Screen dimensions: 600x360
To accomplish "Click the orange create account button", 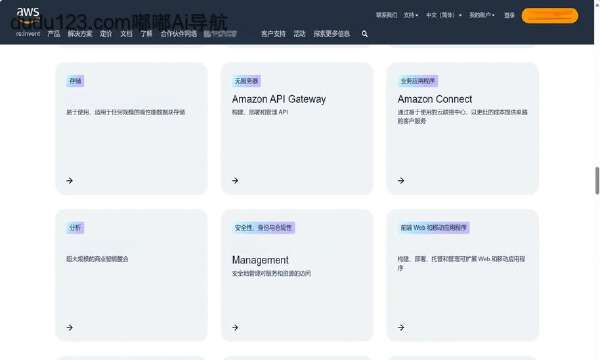I will click(550, 16).
